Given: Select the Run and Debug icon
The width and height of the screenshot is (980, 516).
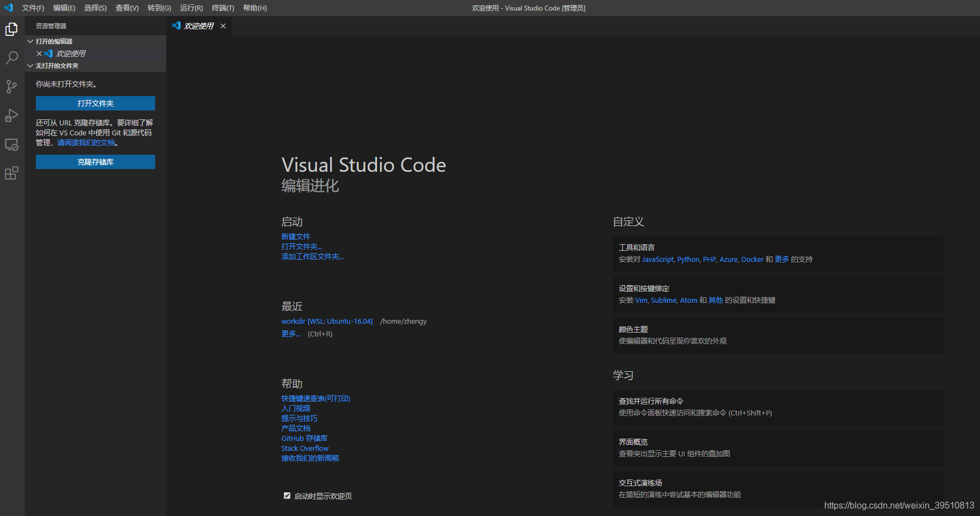Looking at the screenshot, I should point(12,115).
